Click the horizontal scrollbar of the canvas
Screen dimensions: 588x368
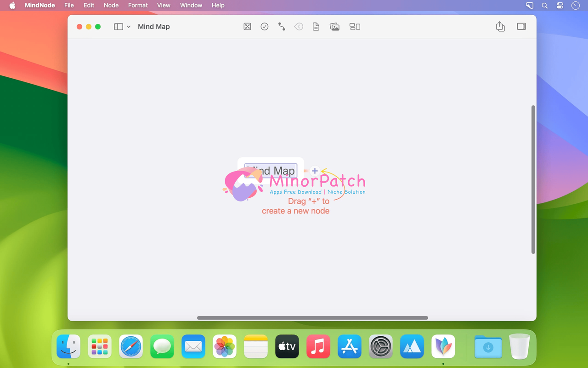[312, 318]
